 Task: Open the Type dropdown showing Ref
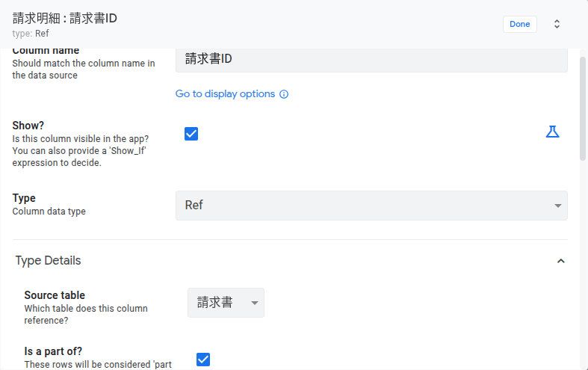(x=371, y=206)
